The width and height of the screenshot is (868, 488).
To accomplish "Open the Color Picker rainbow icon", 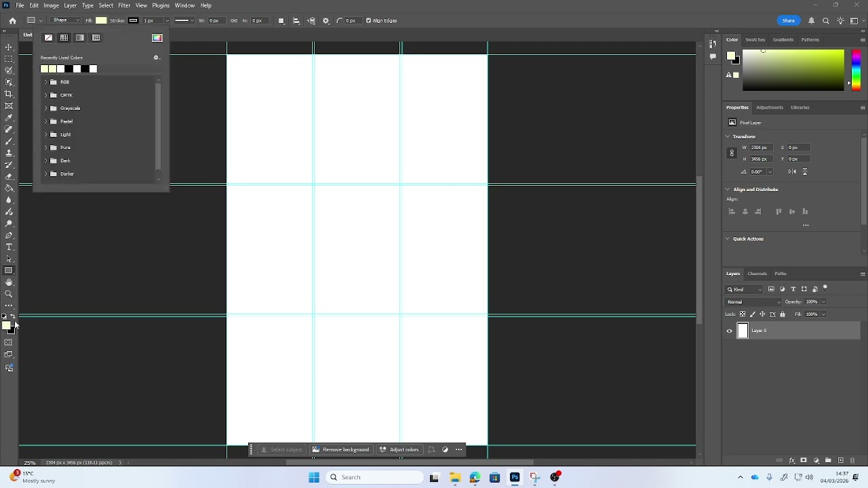I will pyautogui.click(x=157, y=38).
